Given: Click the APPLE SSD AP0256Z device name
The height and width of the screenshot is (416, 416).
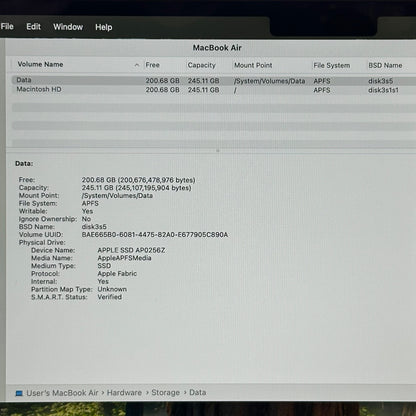Looking at the screenshot, I should (131, 250).
